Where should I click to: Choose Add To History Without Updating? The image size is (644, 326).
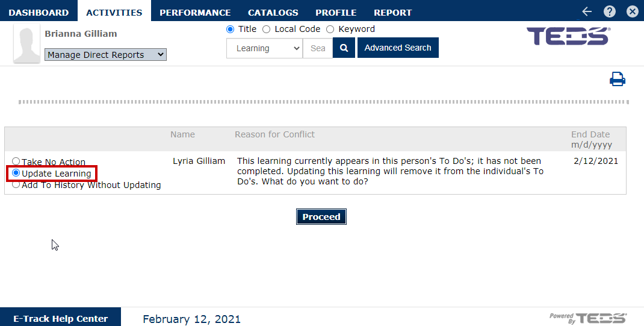(x=16, y=184)
